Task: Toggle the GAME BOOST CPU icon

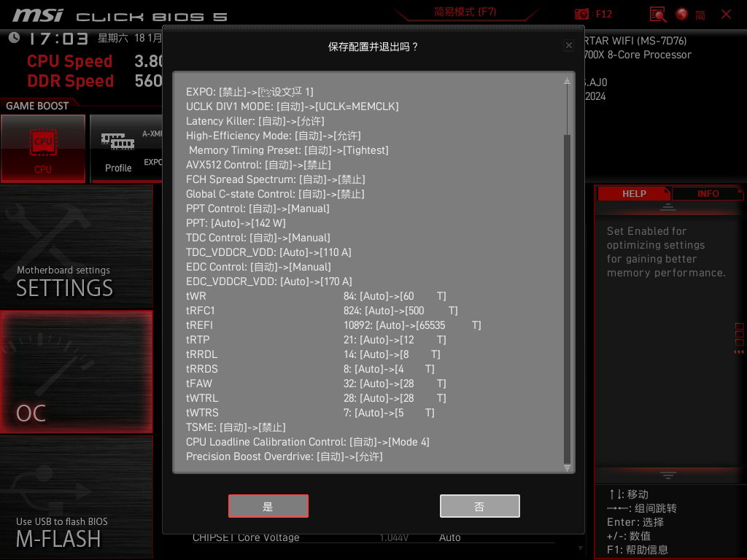Action: (43, 149)
